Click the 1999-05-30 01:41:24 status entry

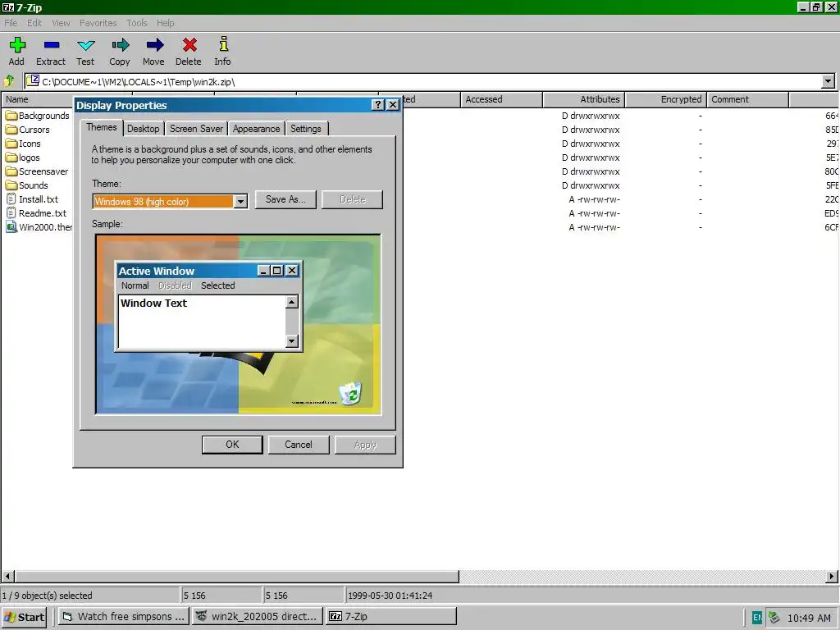(x=390, y=596)
